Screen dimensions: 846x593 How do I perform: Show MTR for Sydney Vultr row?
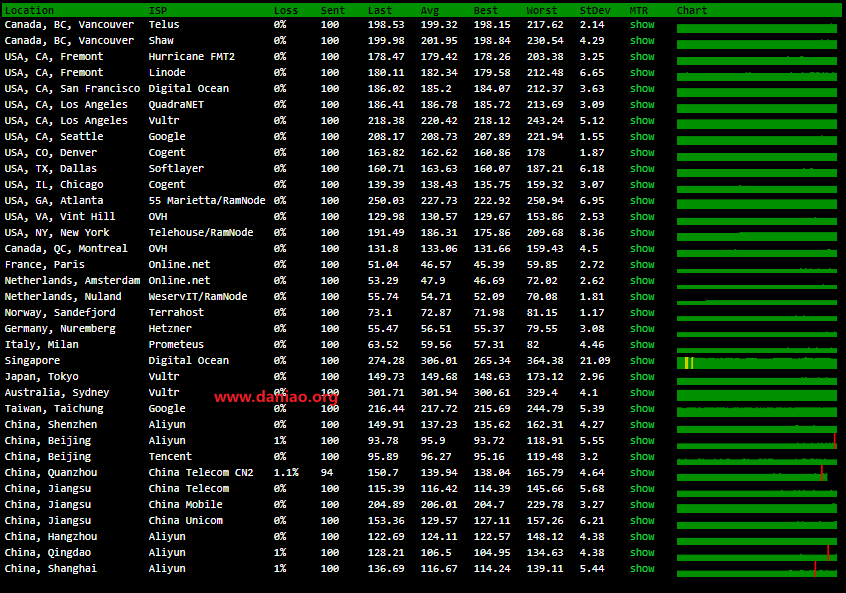642,393
